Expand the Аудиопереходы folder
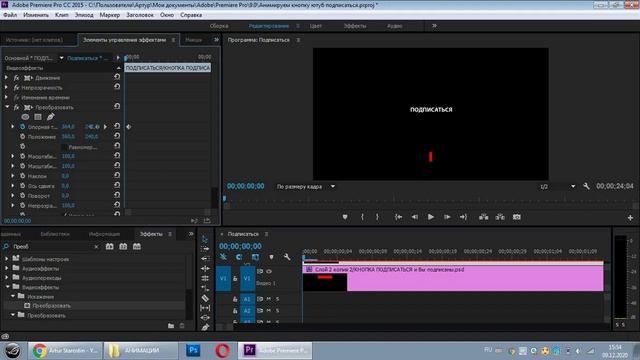Screen dimensions: 640x360 tap(7, 278)
